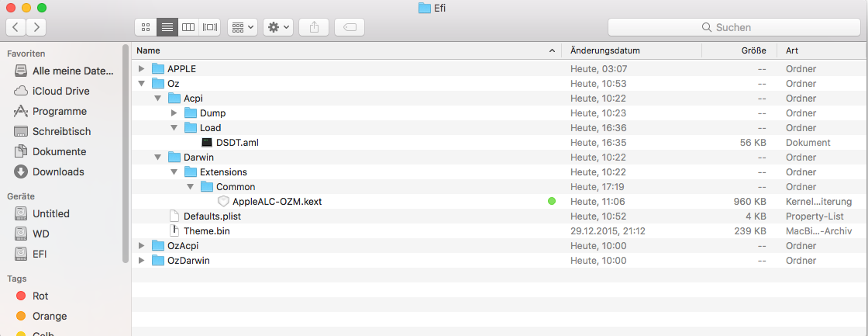
Task: Switch to column view
Action: 188,26
